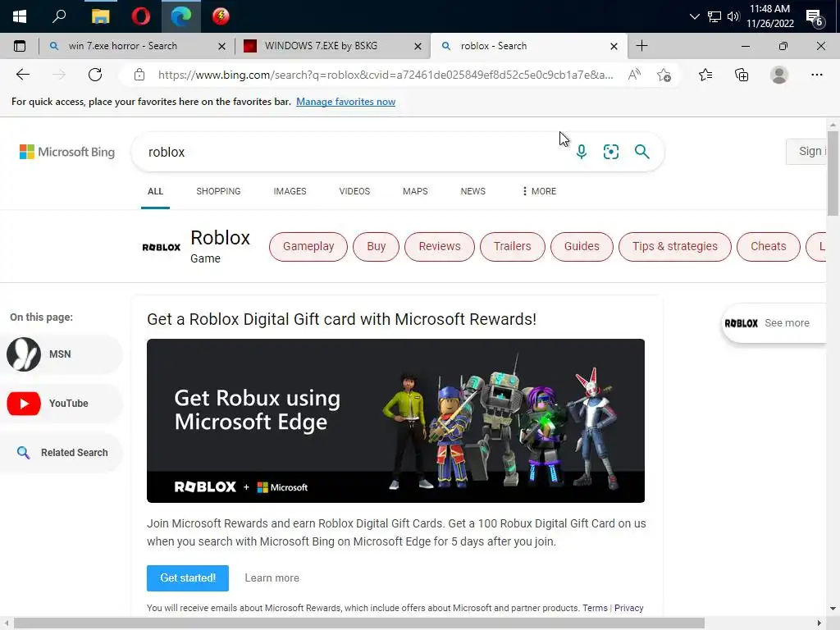Go to Microsoft Bing home logo
The width and height of the screenshot is (840, 630).
(x=67, y=152)
